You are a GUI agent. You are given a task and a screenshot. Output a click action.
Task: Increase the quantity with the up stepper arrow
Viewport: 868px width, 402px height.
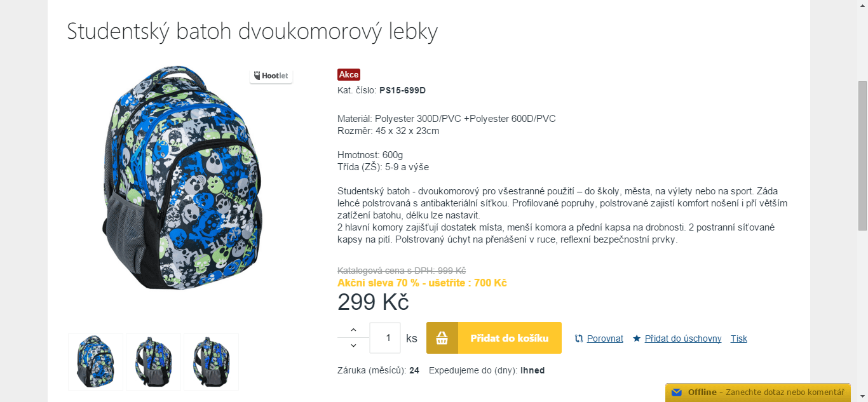352,330
